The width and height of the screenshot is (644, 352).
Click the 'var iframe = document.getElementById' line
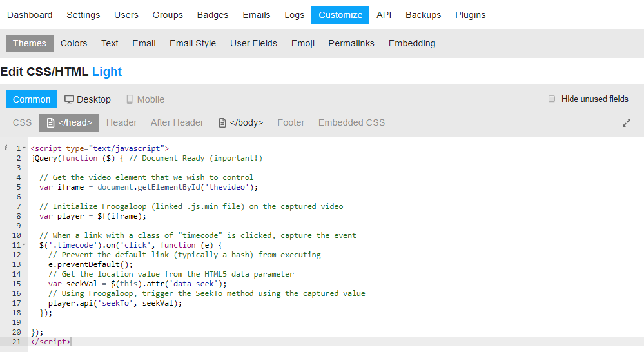[x=149, y=188]
